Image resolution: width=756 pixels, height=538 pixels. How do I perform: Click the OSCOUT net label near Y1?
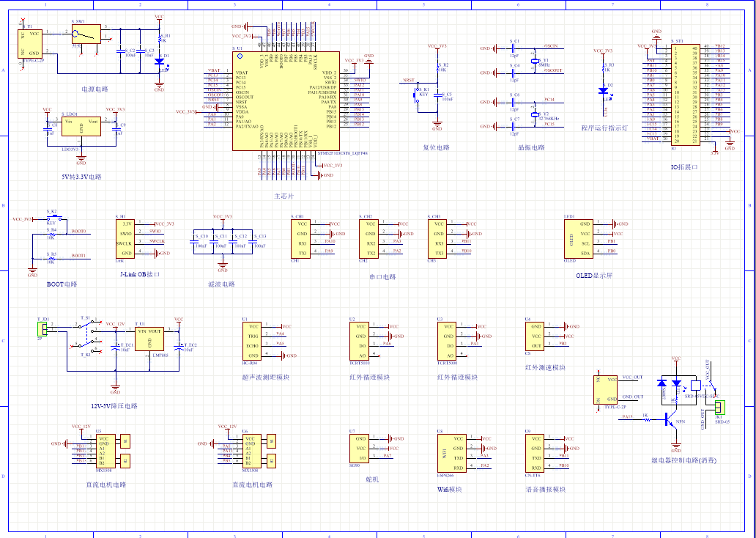(x=553, y=70)
